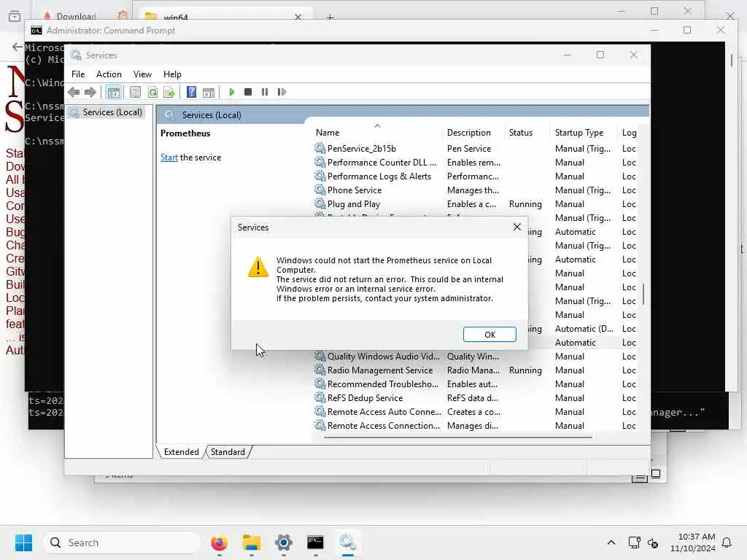This screenshot has width=747, height=560.
Task: Click the Services window title bar icon
Action: (x=76, y=55)
